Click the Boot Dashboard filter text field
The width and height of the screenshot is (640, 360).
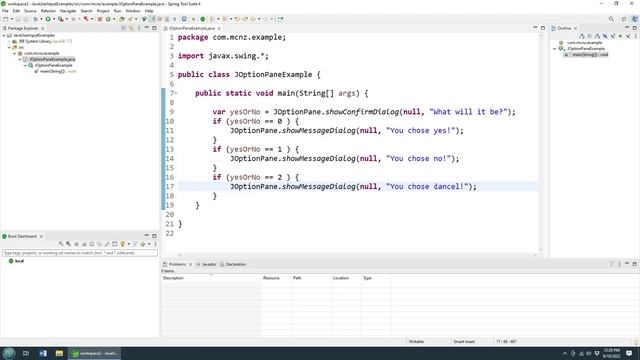(80, 253)
